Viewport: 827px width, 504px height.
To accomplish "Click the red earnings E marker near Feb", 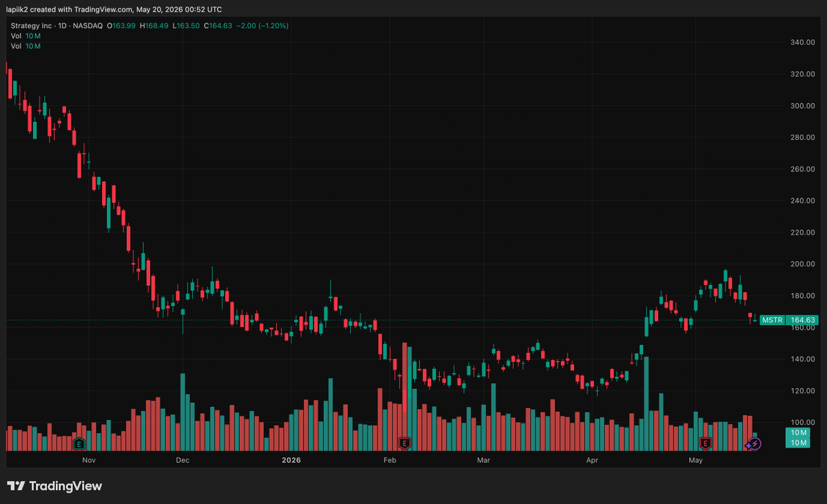I will pyautogui.click(x=405, y=443).
